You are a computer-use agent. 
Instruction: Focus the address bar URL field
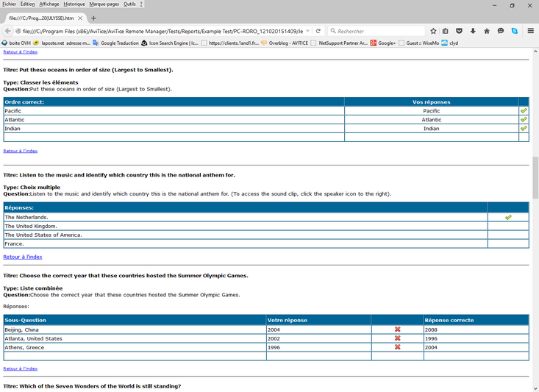163,31
